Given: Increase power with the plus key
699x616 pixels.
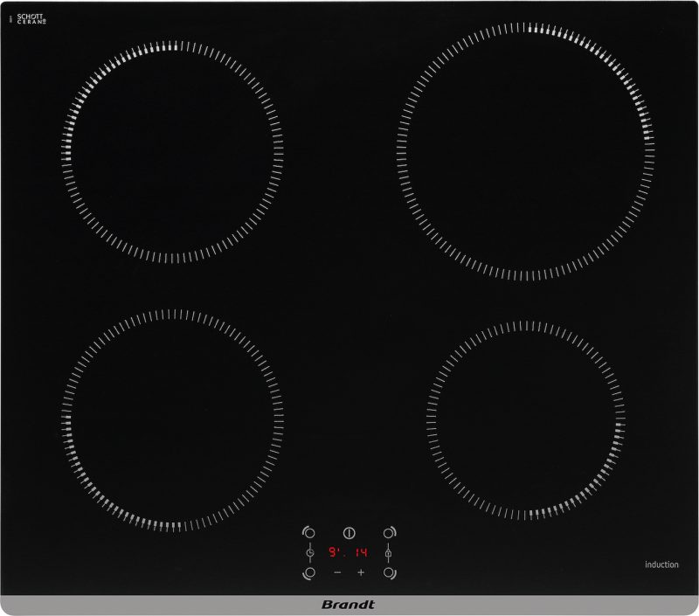Looking at the screenshot, I should [361, 572].
